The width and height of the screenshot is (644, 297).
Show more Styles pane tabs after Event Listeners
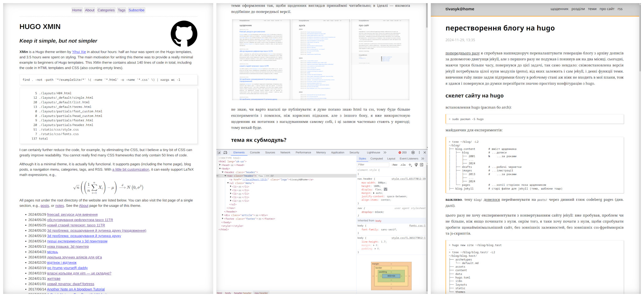pyautogui.click(x=423, y=159)
